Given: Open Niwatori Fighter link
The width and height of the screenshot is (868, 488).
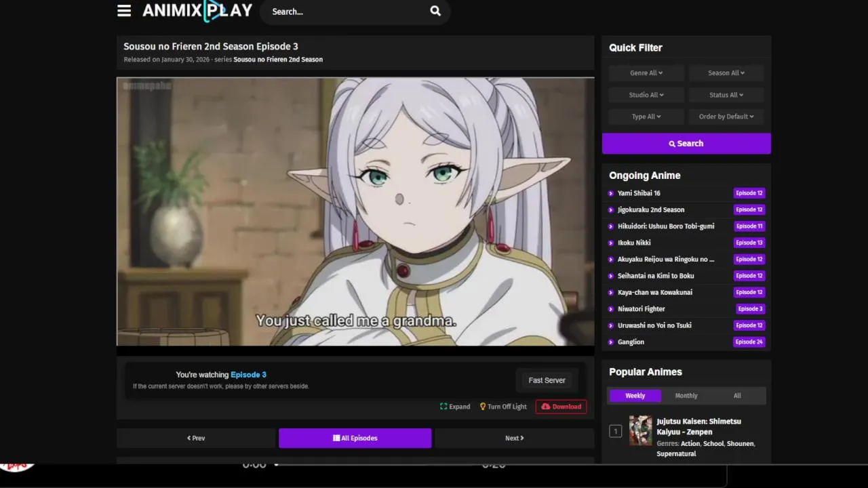Looking at the screenshot, I should point(642,309).
